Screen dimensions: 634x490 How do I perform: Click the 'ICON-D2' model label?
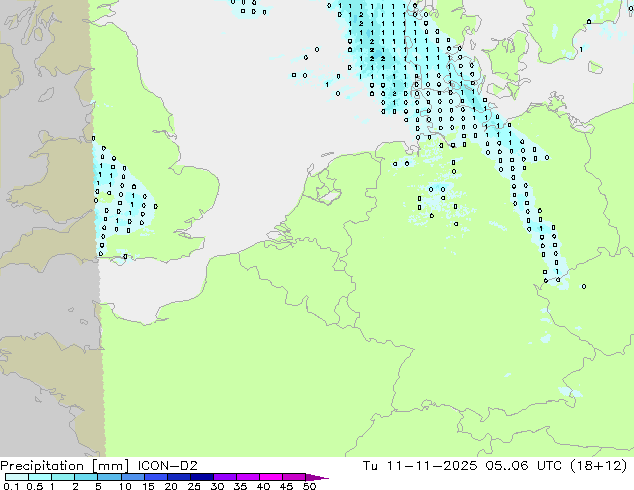167,466
